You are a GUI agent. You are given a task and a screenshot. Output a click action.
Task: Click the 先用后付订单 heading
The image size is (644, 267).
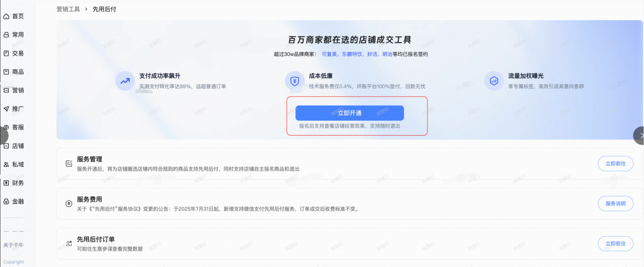coord(96,239)
